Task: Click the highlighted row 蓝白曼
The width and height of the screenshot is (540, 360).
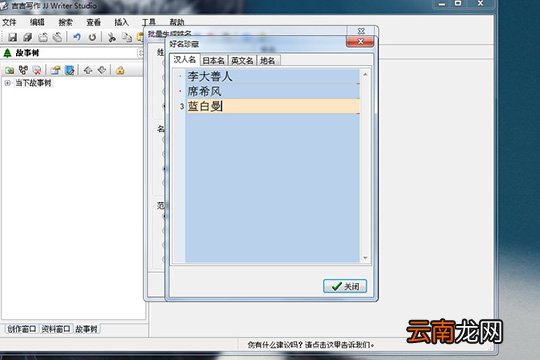Action: pos(272,106)
